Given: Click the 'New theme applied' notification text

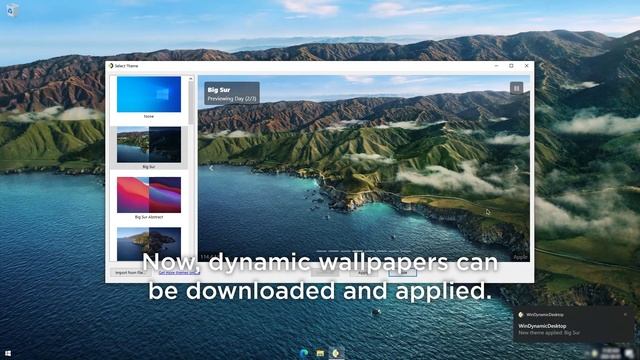Looking at the screenshot, I should 549,333.
